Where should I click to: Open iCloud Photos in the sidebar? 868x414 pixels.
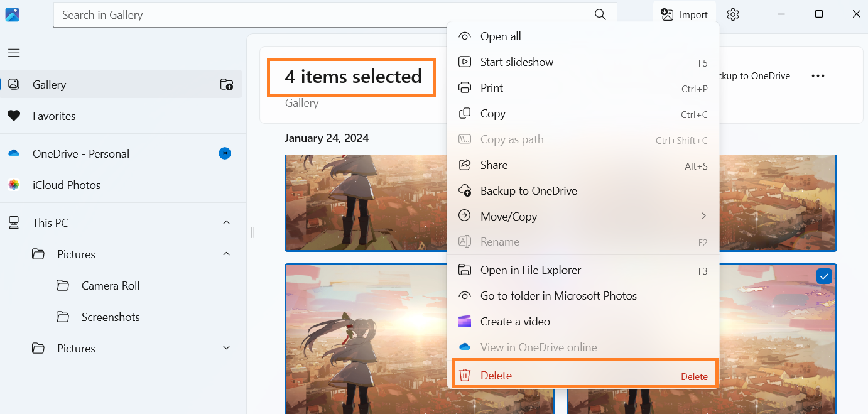pyautogui.click(x=67, y=185)
